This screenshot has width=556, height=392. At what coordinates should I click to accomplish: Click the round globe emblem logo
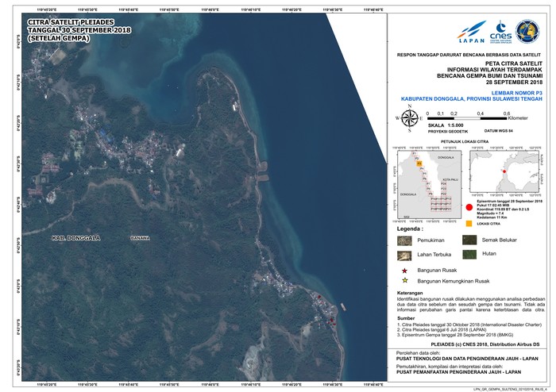528,32
